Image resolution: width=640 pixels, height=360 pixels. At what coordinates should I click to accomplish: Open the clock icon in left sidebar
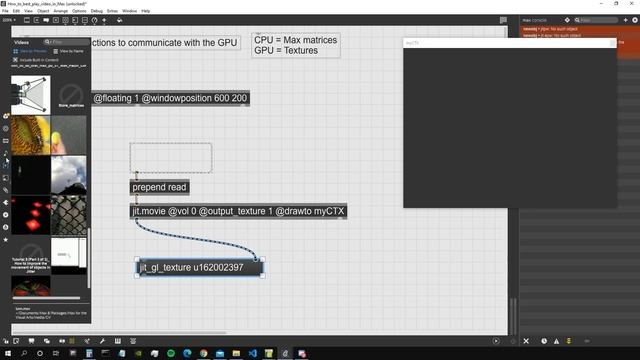pyautogui.click(x=6, y=227)
